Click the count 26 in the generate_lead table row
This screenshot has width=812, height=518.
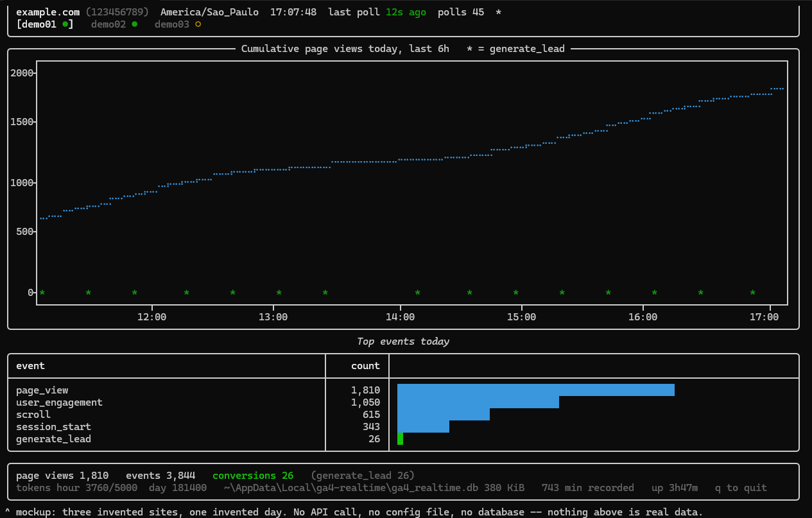(x=374, y=439)
